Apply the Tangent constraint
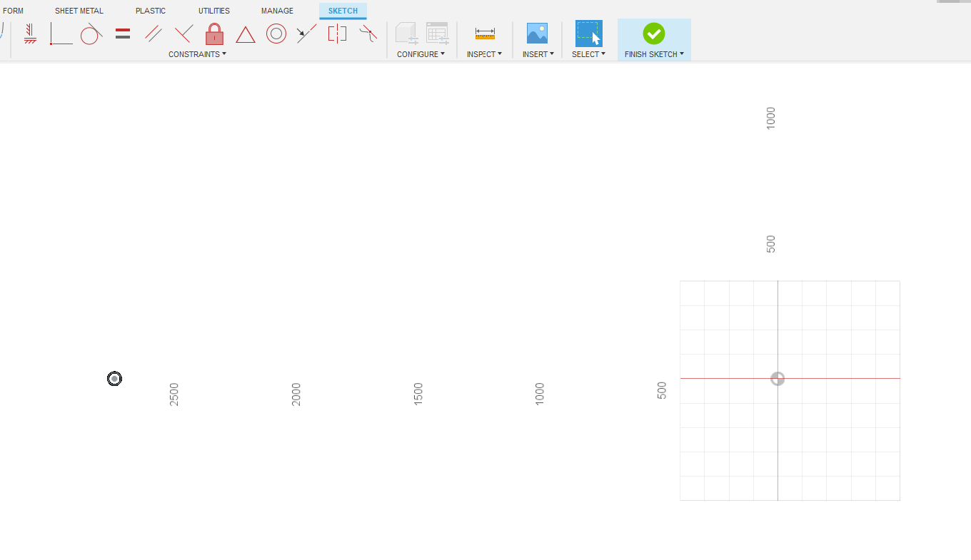Viewport: 971px width, 560px height. (91, 34)
